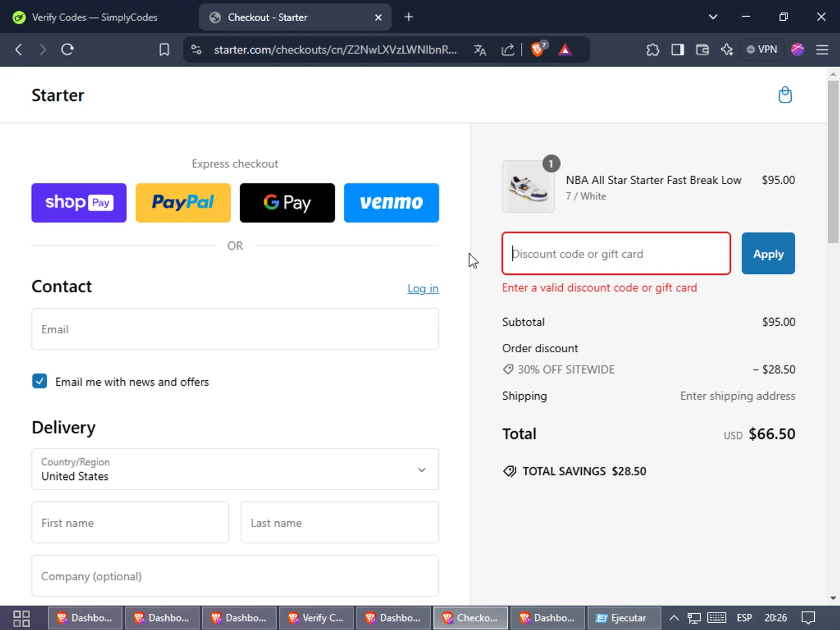Open Brave Shields lion icon

[538, 49]
